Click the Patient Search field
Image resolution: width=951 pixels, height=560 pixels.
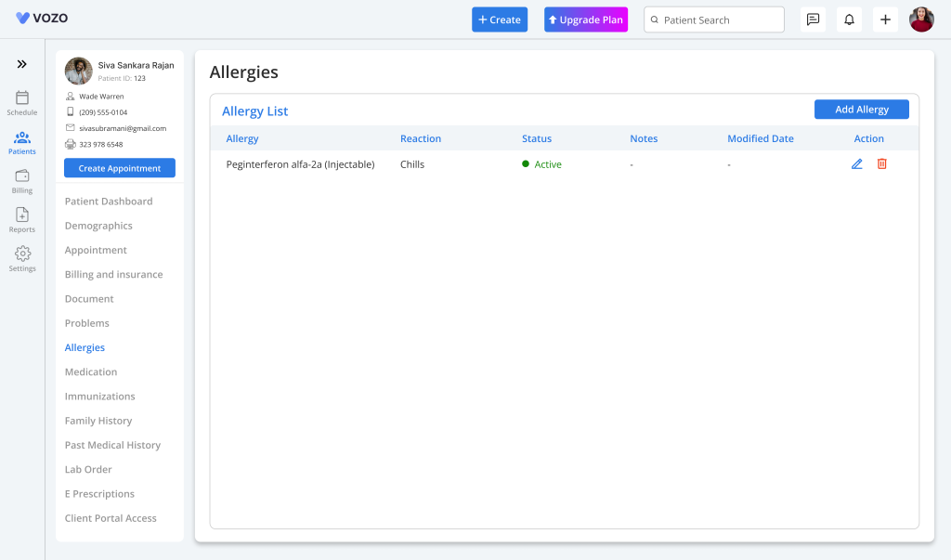coord(714,20)
